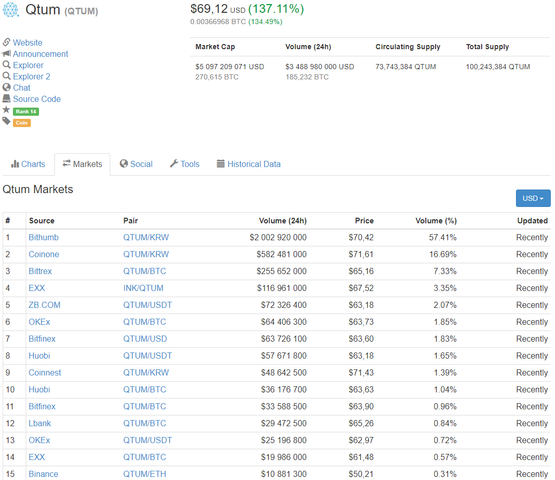
Task: Switch to the Tools tab
Action: click(185, 164)
